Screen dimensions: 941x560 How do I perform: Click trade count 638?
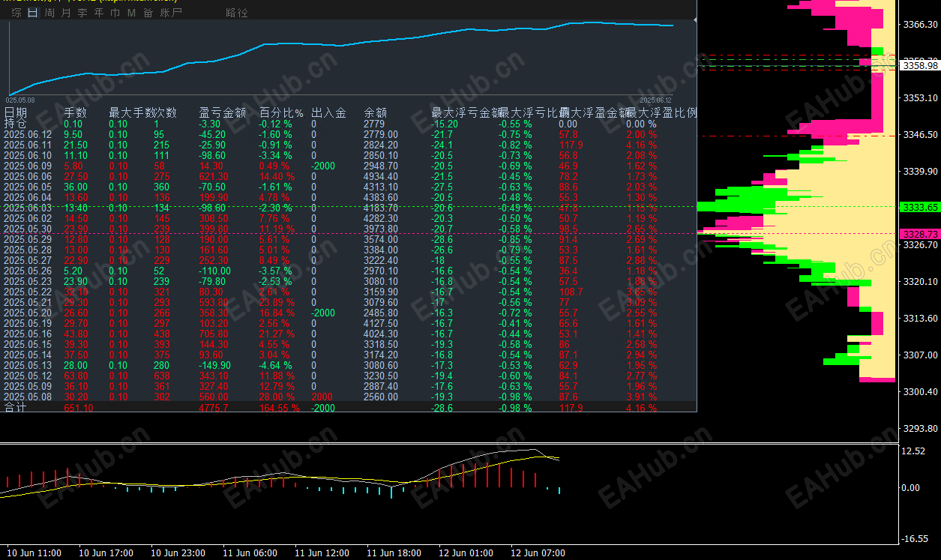(162, 376)
